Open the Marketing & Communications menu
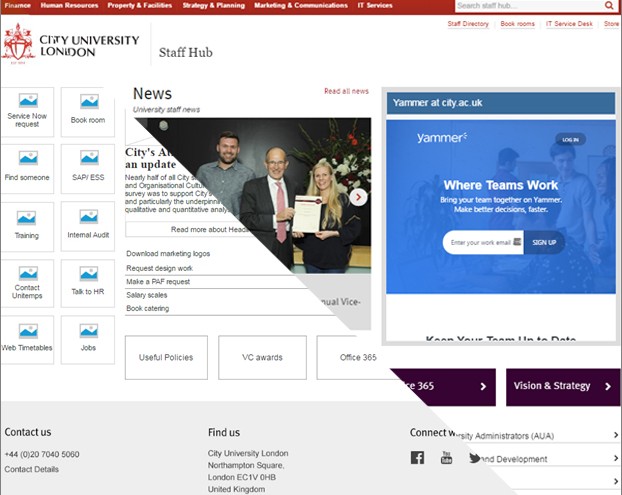Screen dimensions: 622x495 (301, 6)
